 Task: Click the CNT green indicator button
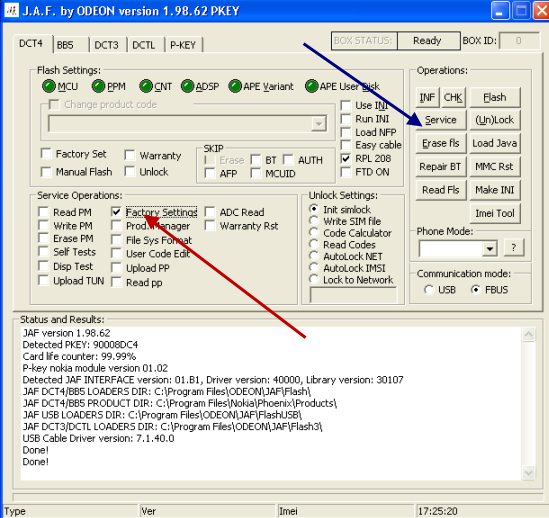[x=146, y=86]
